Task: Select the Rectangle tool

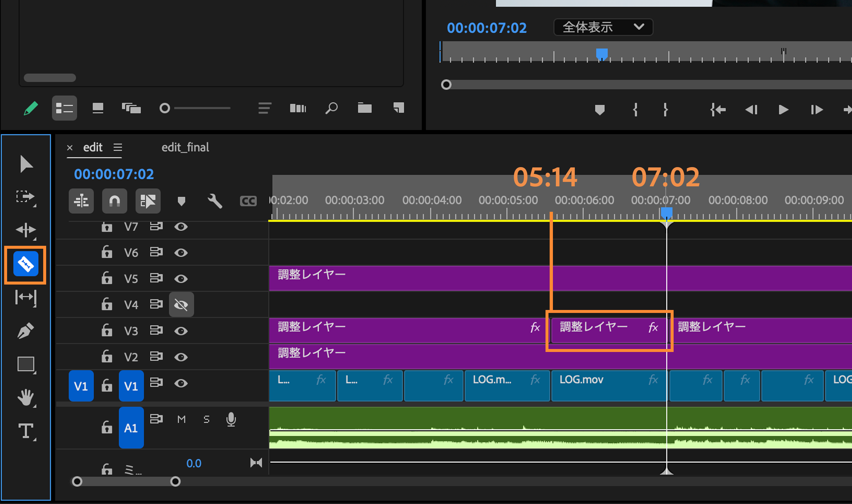Action: click(26, 364)
